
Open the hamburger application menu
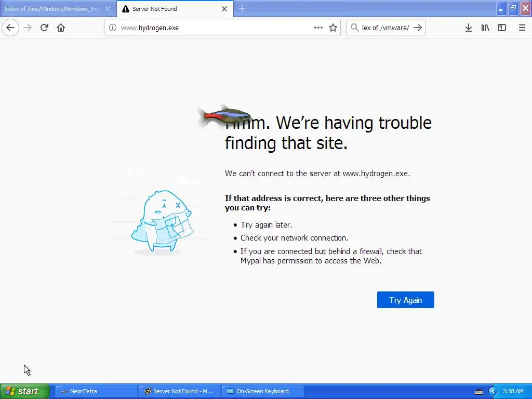pyautogui.click(x=522, y=28)
